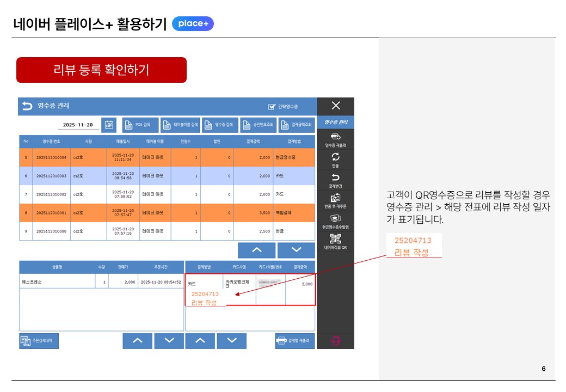Viewport: 566px width, 392px height.
Task: Click the back arrow beside 영수증 관리
Action: pyautogui.click(x=27, y=106)
